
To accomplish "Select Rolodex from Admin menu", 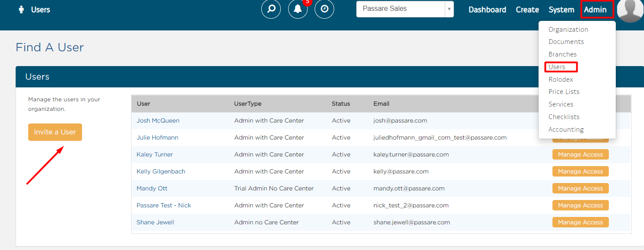I will [561, 80].
